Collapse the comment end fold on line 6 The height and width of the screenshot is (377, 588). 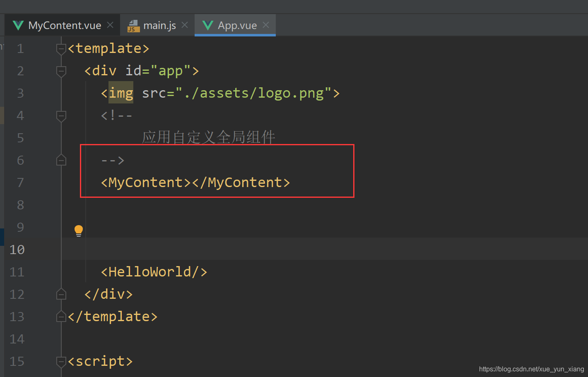tap(61, 160)
